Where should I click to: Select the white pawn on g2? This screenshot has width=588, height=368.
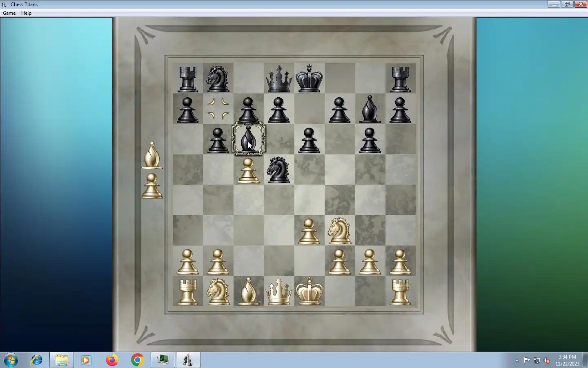(370, 262)
